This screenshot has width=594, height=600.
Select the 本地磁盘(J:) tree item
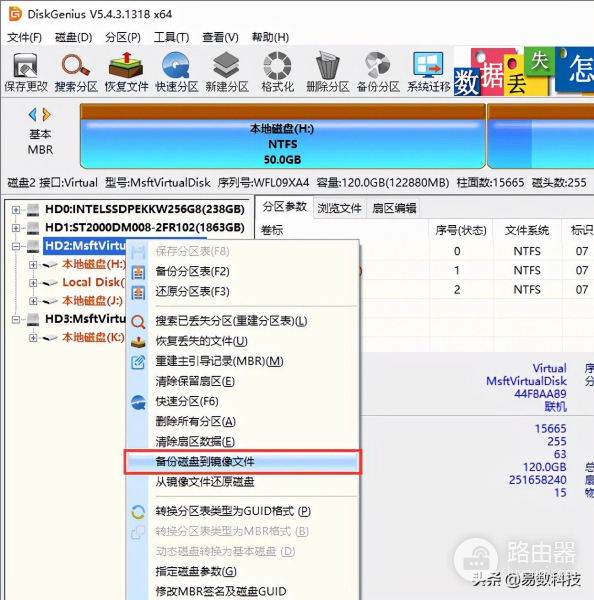93,301
